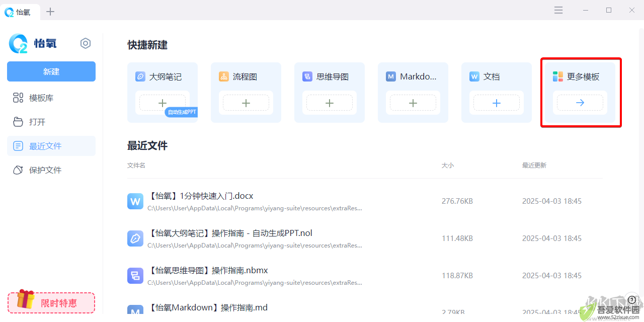Click the 模板库 grid icon in sidebar
Image resolution: width=644 pixels, height=322 pixels.
pos(18,98)
